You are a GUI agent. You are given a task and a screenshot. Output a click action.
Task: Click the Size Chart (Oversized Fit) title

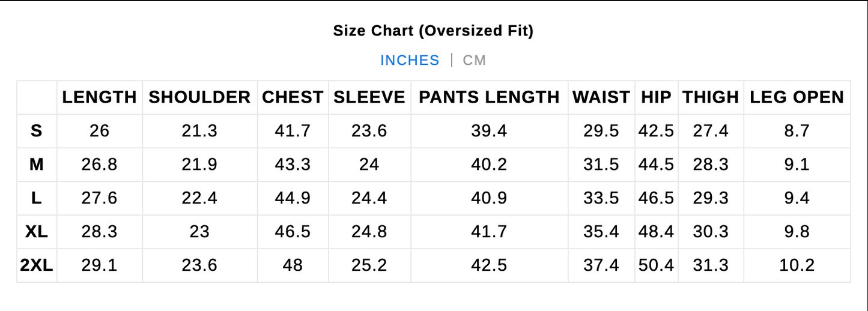(x=433, y=31)
